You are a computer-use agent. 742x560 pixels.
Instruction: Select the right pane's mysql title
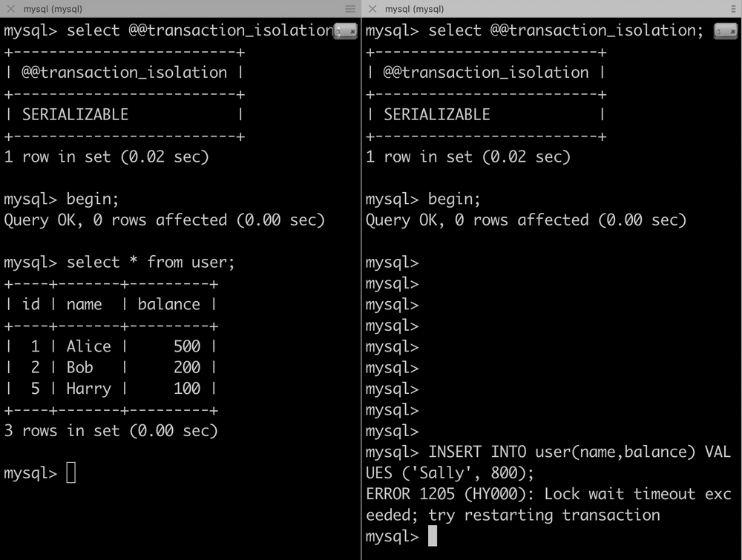[x=415, y=9]
